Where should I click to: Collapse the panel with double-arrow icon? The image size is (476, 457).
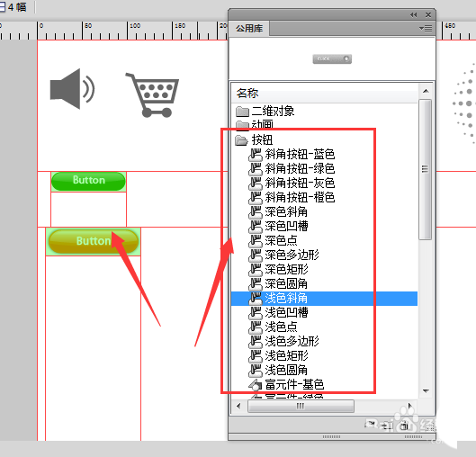[414, 15]
